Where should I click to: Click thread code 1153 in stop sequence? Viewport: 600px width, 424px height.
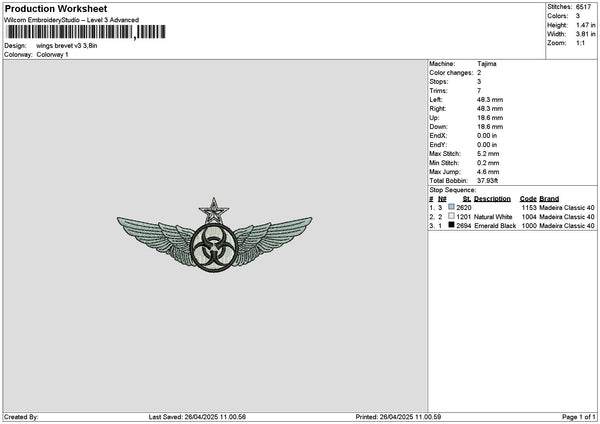point(529,208)
